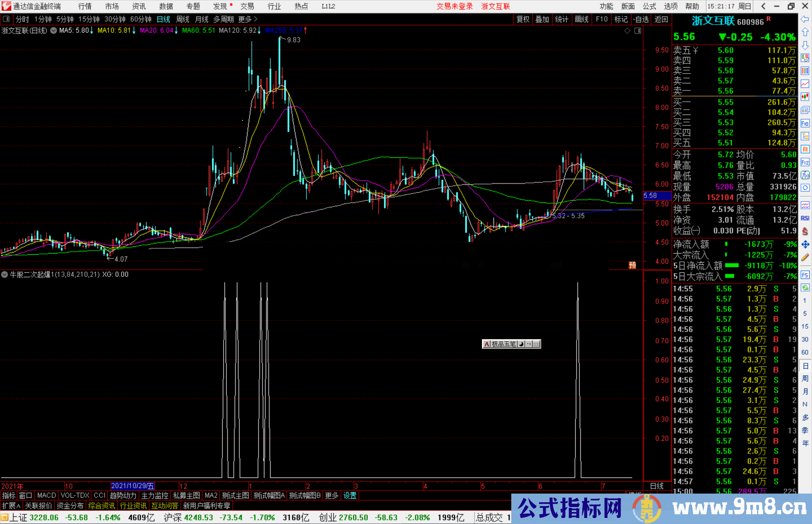Open dropdown next to 牛股二次起爆1 indicator
Viewport: 812px width, 524px height.
coord(5,275)
